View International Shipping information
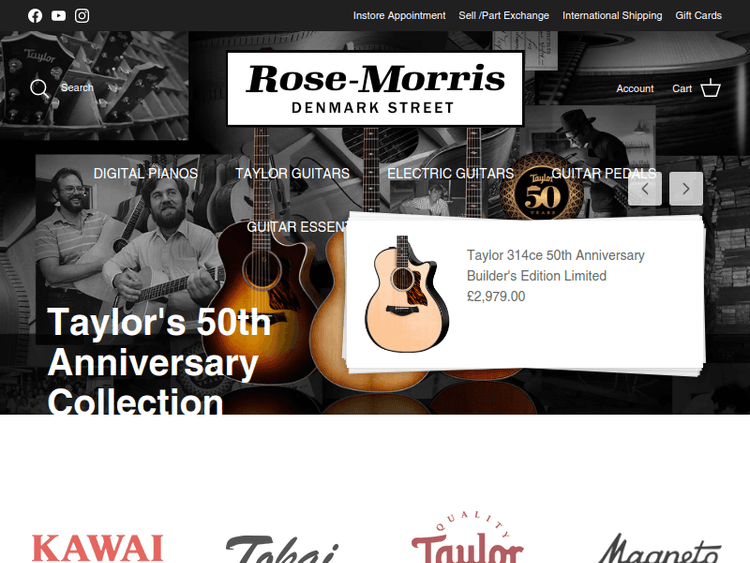The height and width of the screenshot is (563, 750). 612,16
